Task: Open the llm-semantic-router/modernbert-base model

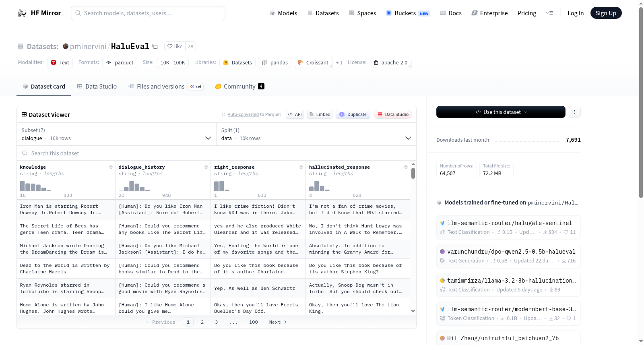Action: [x=508, y=314]
